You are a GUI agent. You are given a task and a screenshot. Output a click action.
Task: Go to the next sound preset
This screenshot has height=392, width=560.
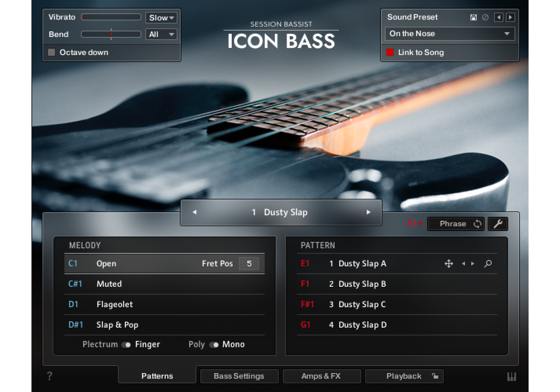click(x=510, y=17)
